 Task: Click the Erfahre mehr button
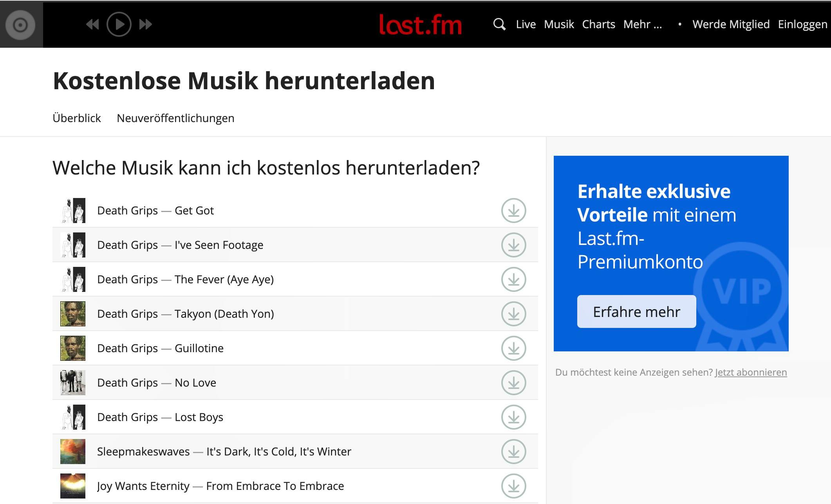[x=636, y=311]
